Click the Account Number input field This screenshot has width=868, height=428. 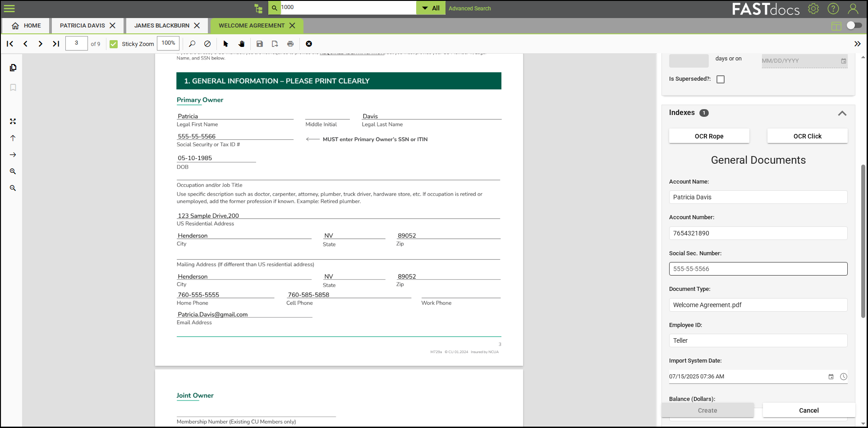pos(758,233)
